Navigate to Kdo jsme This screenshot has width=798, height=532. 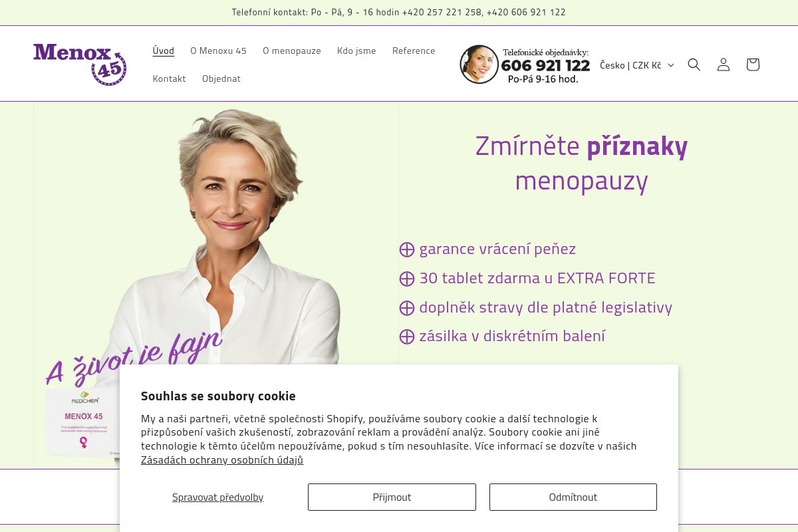click(x=356, y=51)
